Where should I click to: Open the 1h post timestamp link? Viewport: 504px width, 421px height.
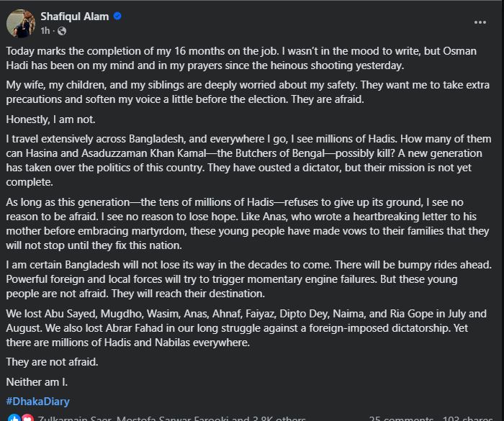point(45,31)
